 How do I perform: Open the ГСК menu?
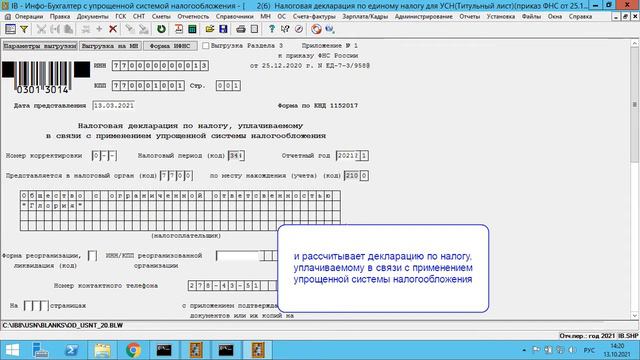[x=120, y=17]
